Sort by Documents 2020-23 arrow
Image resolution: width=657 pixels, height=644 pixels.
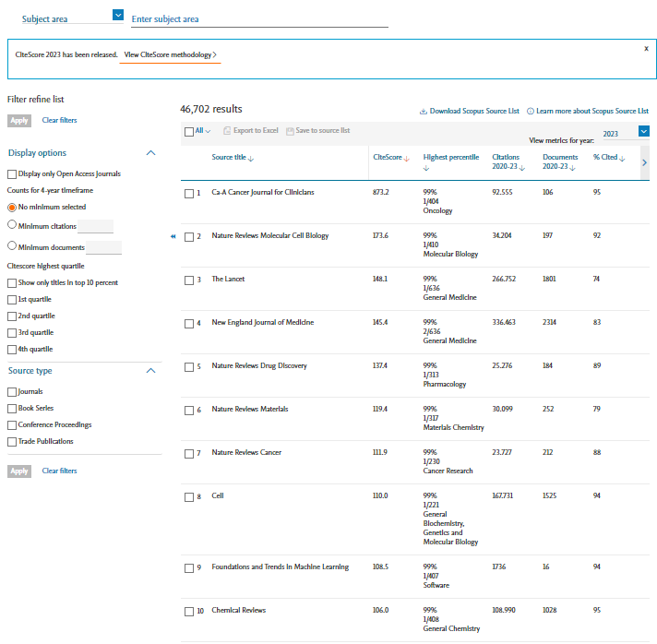572,168
